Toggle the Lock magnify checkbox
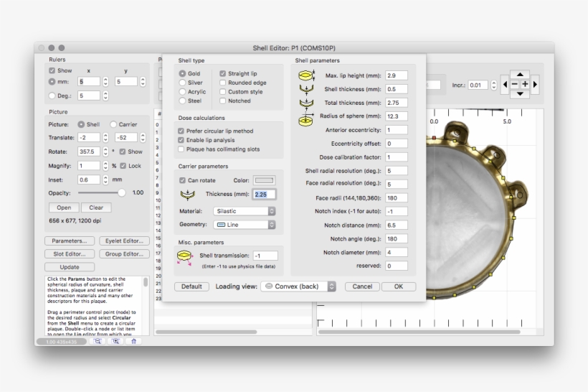 (123, 166)
